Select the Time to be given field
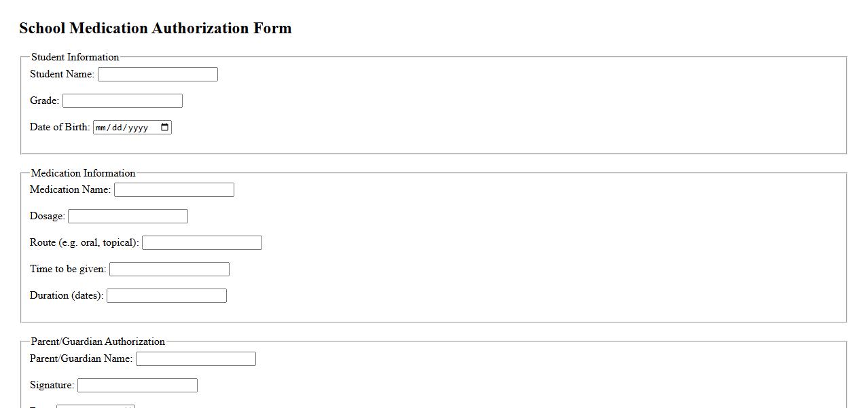 click(x=169, y=270)
